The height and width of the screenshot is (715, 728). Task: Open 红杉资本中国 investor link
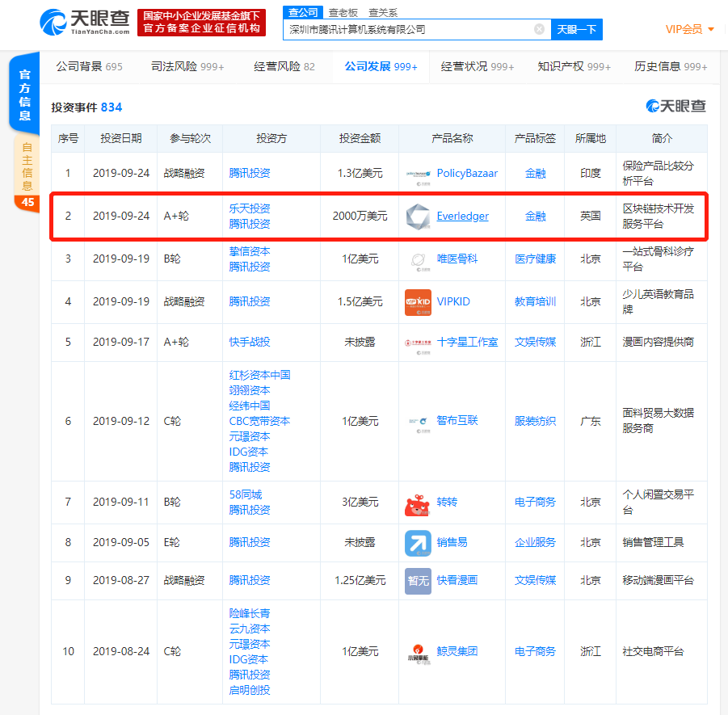[259, 375]
